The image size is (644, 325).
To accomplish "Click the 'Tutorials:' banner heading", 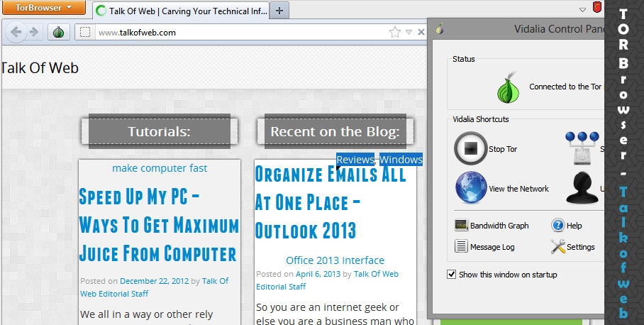I will click(x=160, y=131).
